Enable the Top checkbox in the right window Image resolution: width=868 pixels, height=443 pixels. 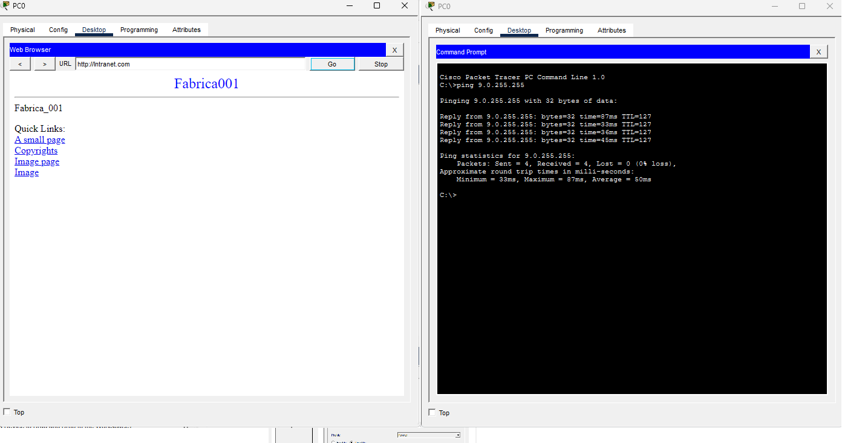coord(431,412)
